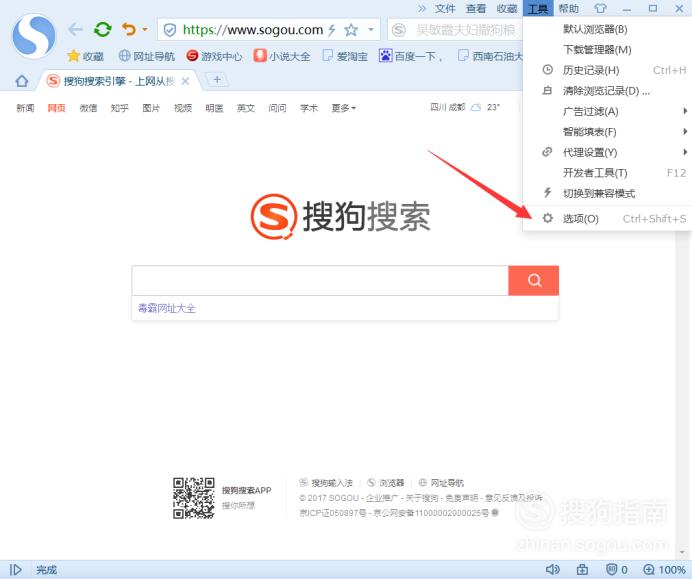Open 选项(O) settings menu item

pyautogui.click(x=607, y=218)
